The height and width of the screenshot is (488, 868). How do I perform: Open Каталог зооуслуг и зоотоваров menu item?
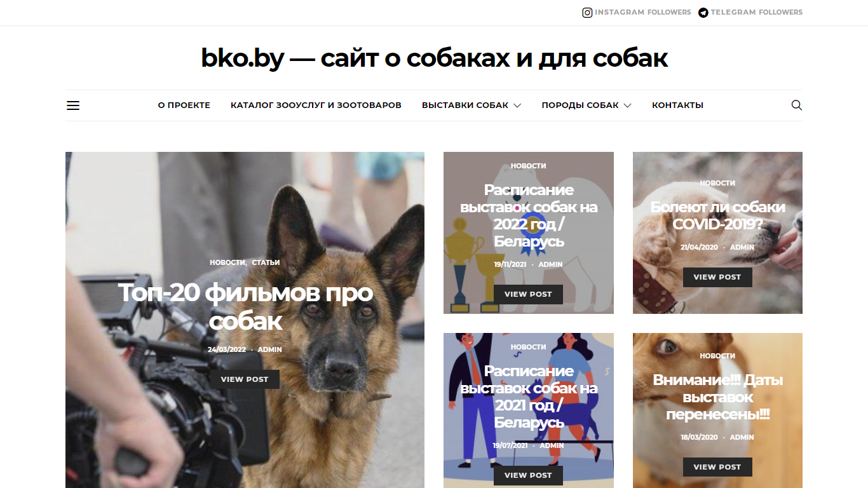pos(316,105)
